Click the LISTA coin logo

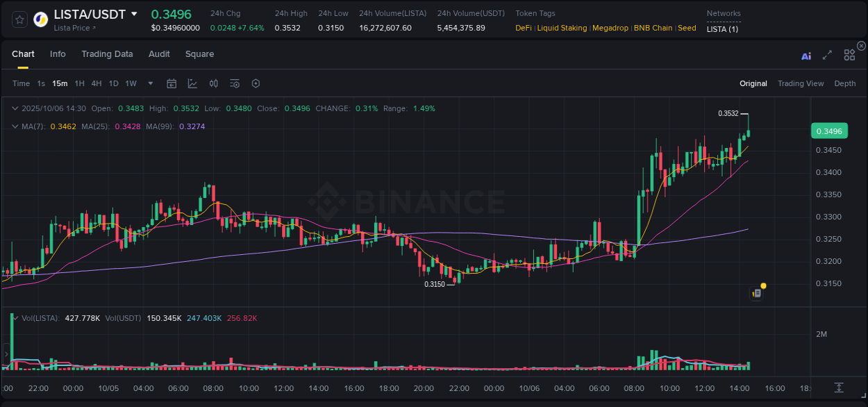(40, 19)
